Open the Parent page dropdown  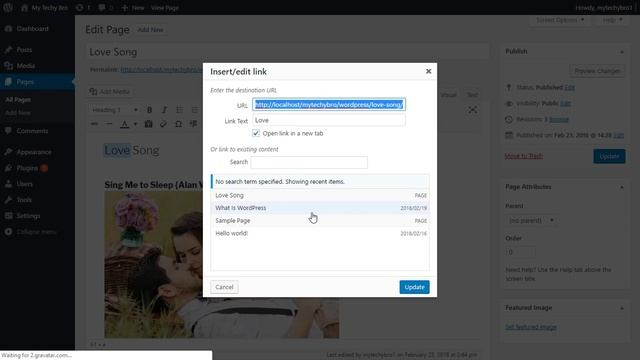coord(531,220)
